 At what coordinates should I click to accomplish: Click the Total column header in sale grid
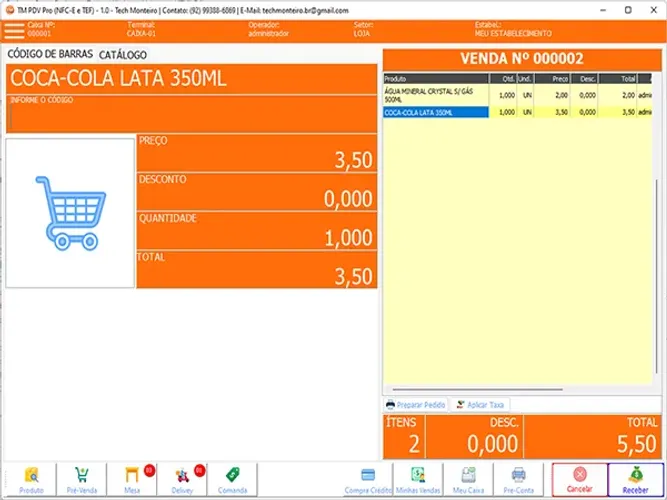tap(618, 79)
